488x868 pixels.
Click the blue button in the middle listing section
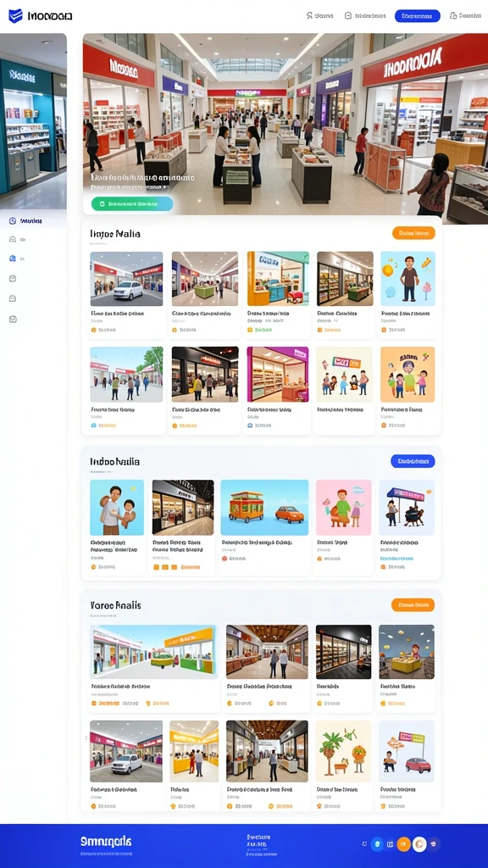[x=413, y=461]
